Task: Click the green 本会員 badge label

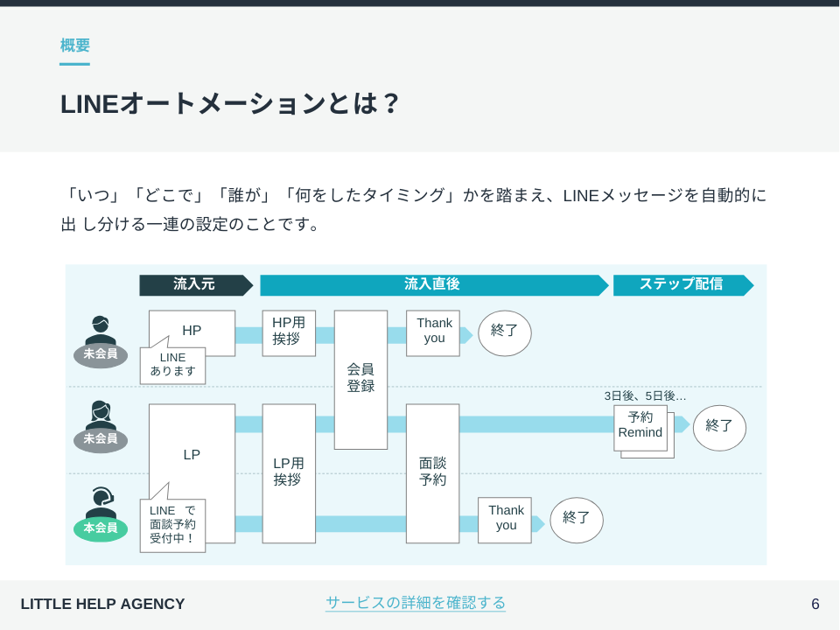Action: click(x=101, y=528)
